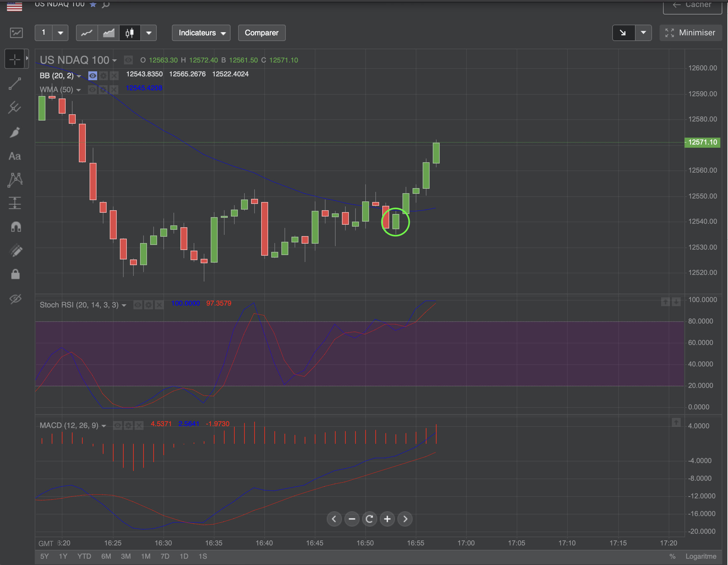Choose the brush drawing tool
Image resolution: width=728 pixels, height=565 pixels.
(x=15, y=132)
